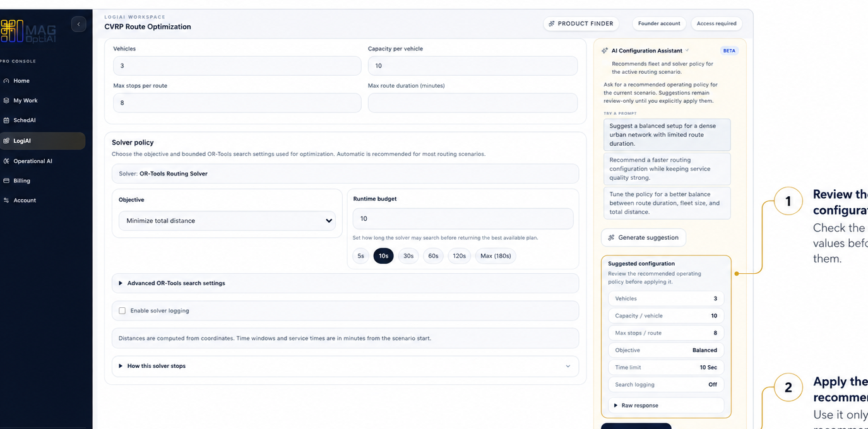868x429 pixels.
Task: Click the Operational AI icon
Action: (x=6, y=161)
